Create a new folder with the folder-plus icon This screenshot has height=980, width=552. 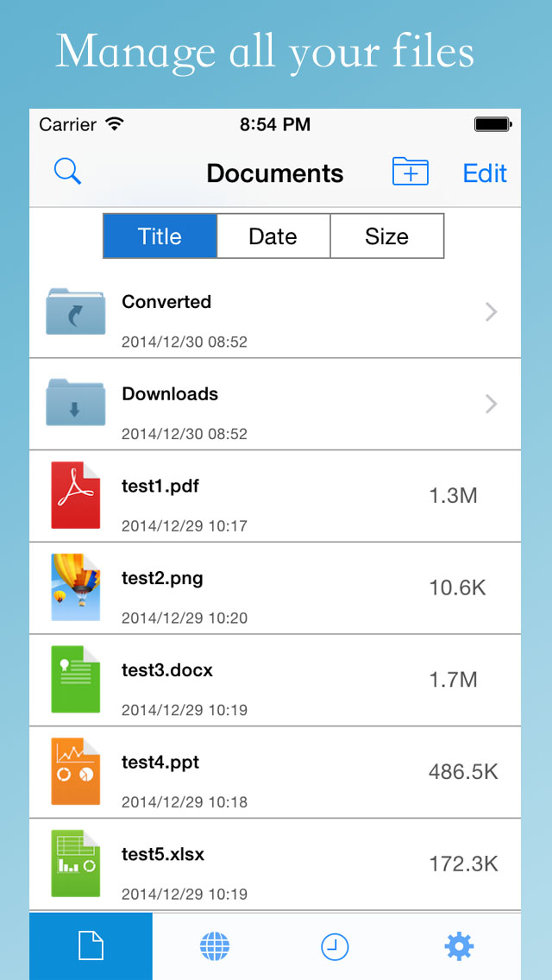411,172
